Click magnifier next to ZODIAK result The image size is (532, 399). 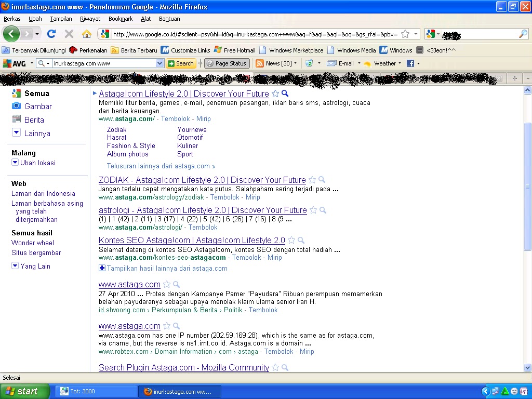pos(322,179)
